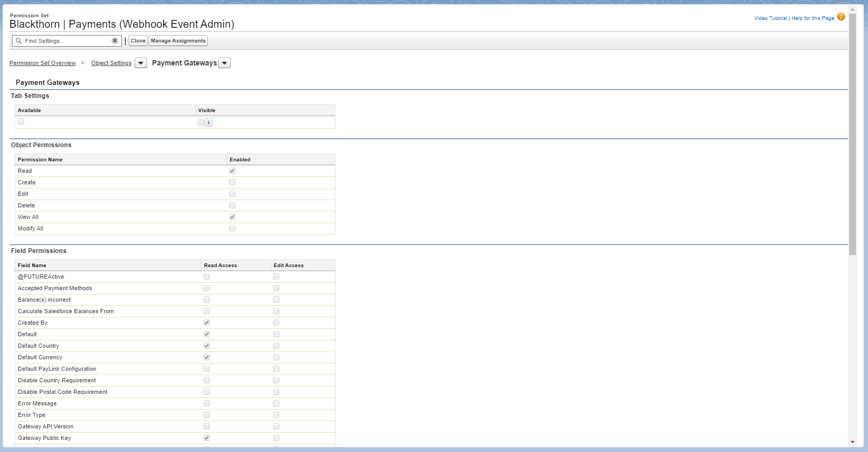Viewport: 868px width, 452px height.
Task: Toggle Read Access for Gateway Public Key
Action: 207,438
